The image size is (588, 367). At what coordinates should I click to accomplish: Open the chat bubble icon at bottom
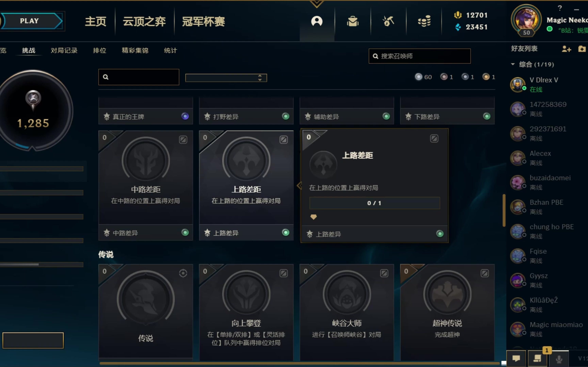[516, 358]
